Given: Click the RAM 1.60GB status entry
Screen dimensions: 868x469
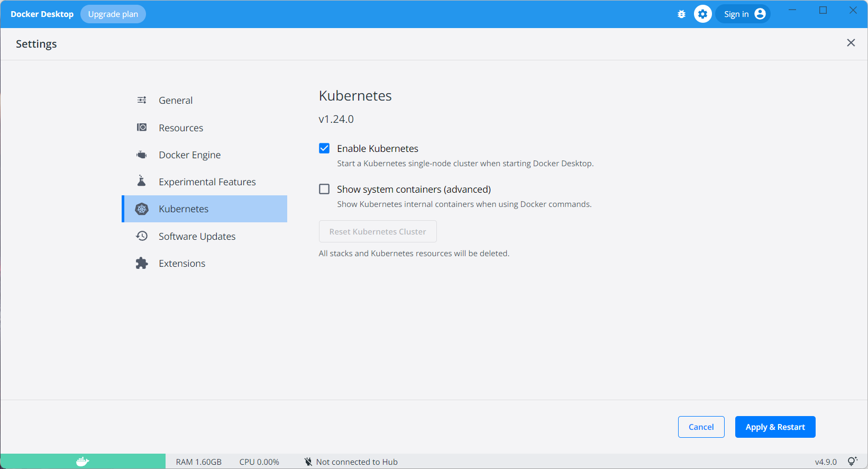Looking at the screenshot, I should (x=199, y=462).
